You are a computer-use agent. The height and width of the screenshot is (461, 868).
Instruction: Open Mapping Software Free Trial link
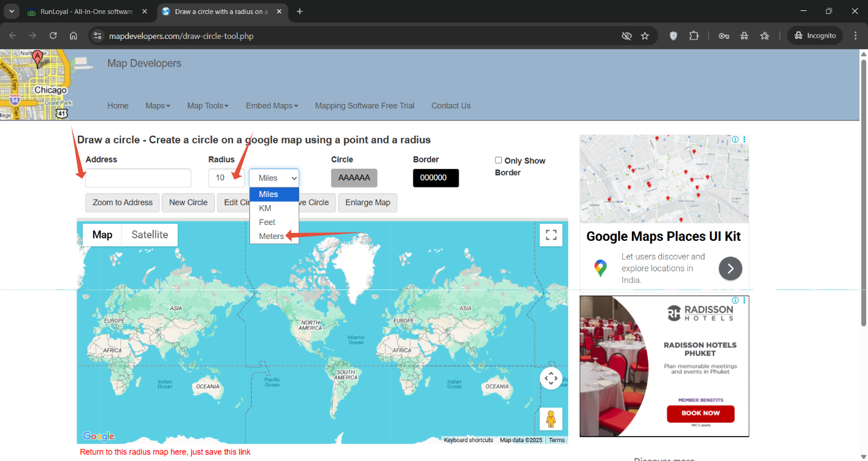tap(364, 105)
